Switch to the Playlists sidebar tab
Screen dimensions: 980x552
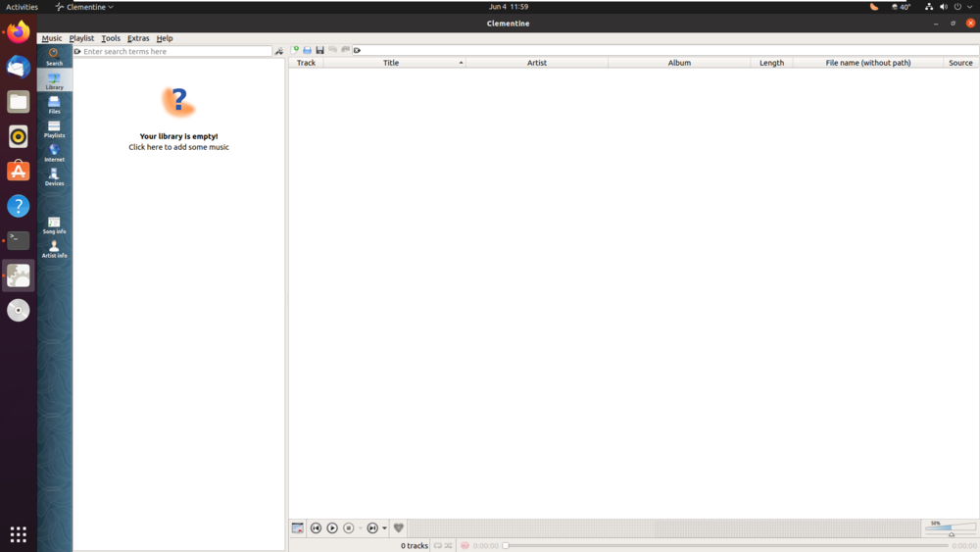[x=54, y=128]
